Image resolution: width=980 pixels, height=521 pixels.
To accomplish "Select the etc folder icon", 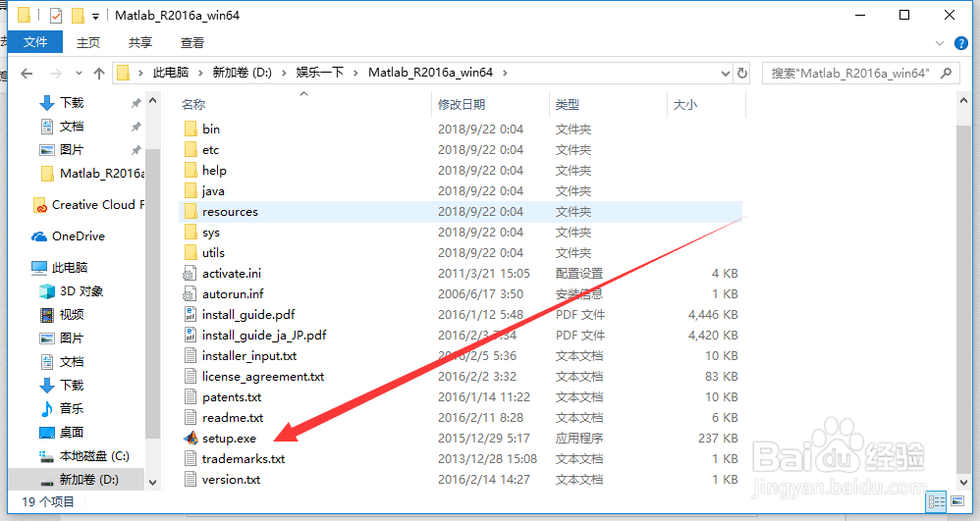I will 191,150.
